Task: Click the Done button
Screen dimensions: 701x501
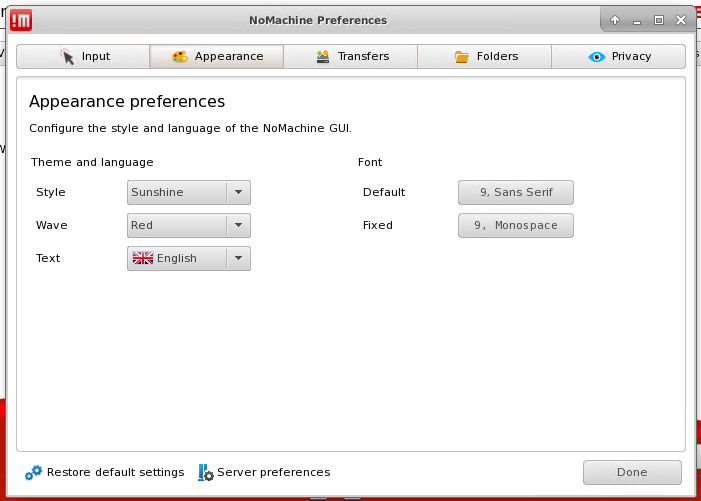Action: point(632,472)
